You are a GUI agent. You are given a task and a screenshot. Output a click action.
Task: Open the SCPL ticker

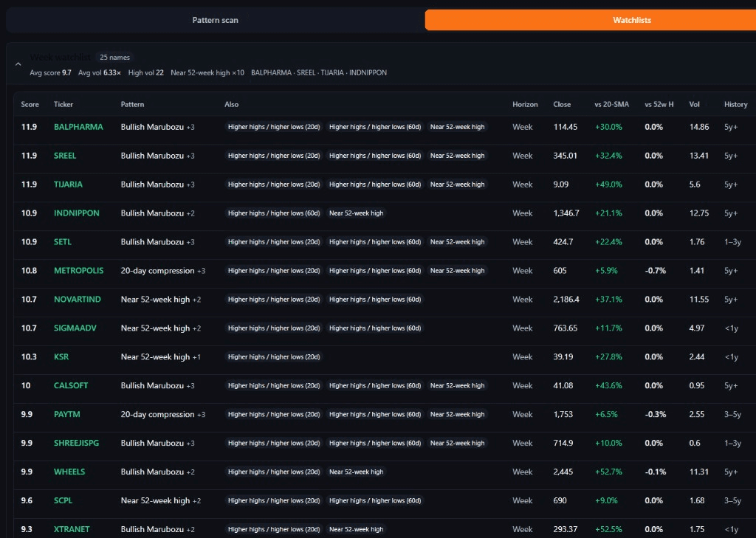click(63, 500)
